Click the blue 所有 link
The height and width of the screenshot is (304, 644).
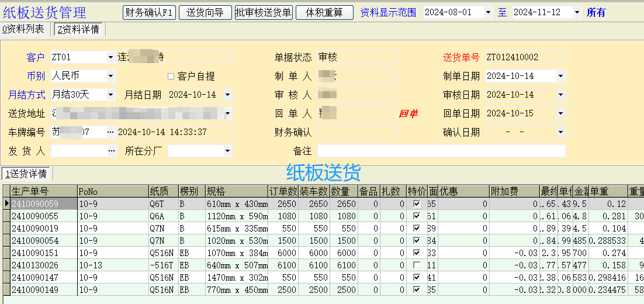pos(596,12)
